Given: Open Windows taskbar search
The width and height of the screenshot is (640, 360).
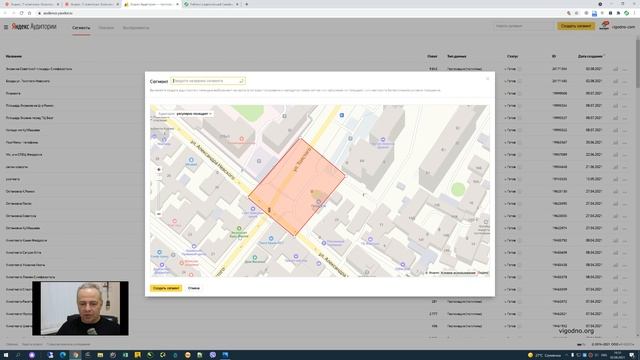Looking at the screenshot, I should point(18,355).
